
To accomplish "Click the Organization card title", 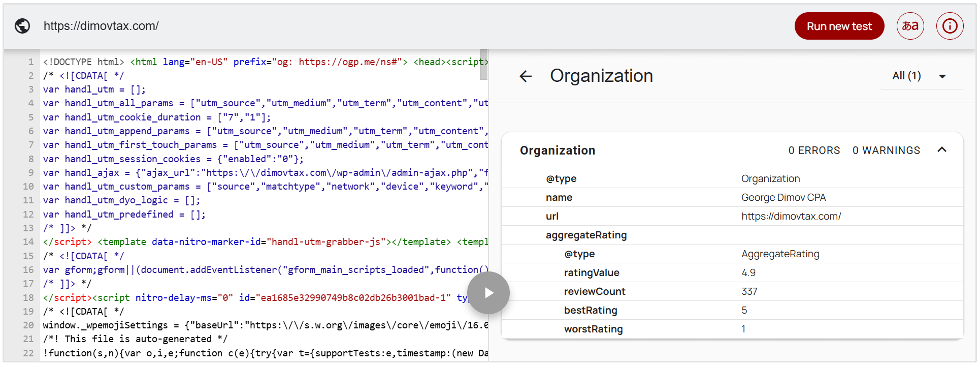I will [557, 150].
